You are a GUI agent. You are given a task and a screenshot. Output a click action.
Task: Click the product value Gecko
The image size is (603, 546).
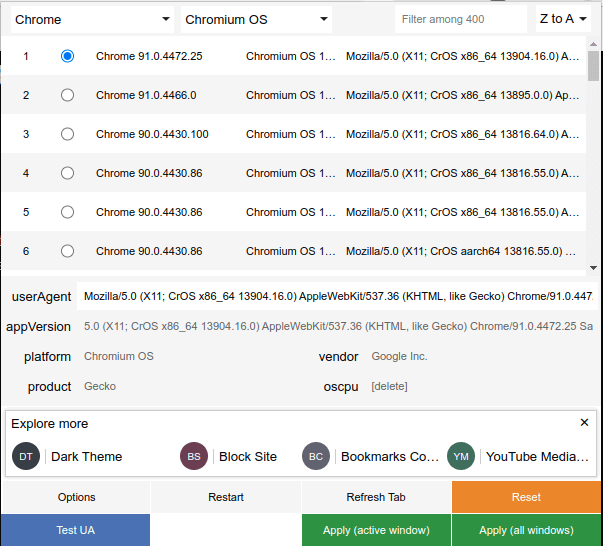point(100,386)
